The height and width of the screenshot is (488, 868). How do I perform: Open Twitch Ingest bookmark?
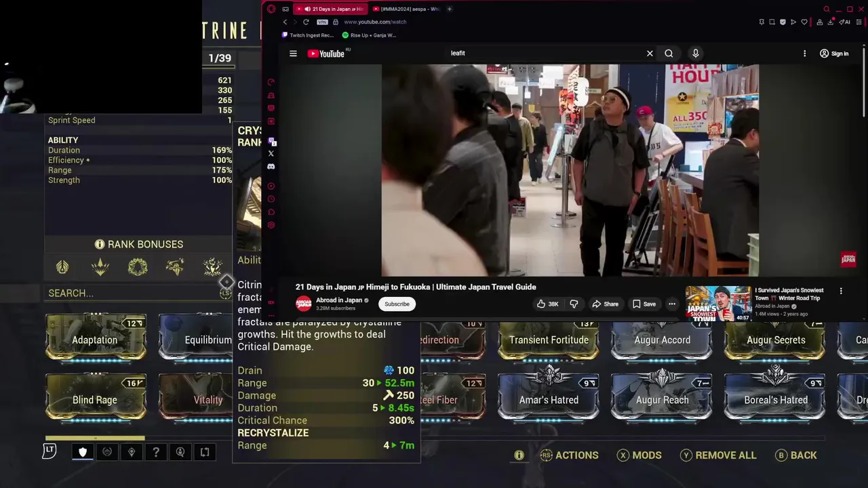(308, 35)
